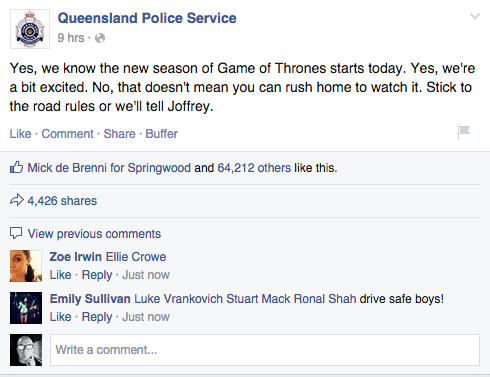Image resolution: width=490 pixels, height=377 pixels.
Task: Open Mick de Brenni for Springwood page
Action: (109, 168)
